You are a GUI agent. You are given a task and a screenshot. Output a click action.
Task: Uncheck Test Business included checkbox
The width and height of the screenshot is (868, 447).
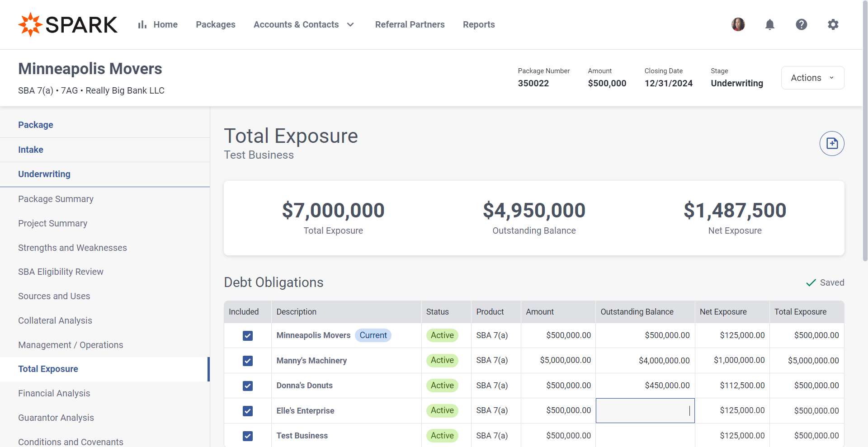click(248, 436)
